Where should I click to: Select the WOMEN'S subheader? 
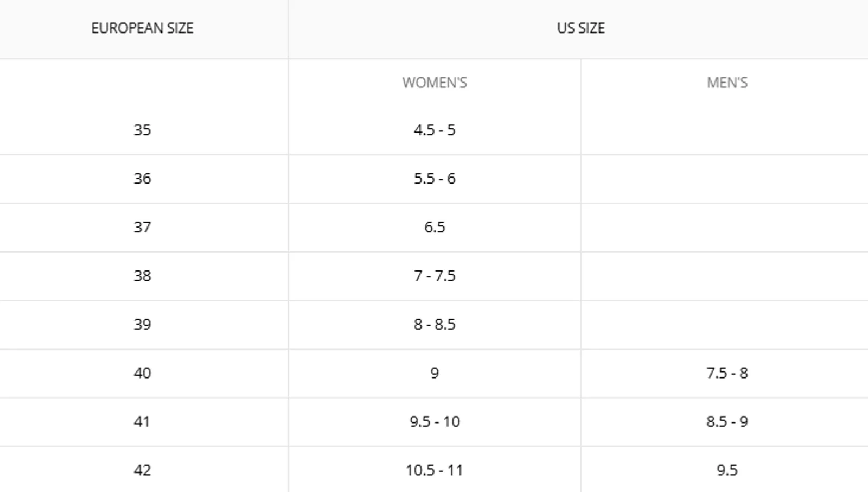(x=435, y=83)
